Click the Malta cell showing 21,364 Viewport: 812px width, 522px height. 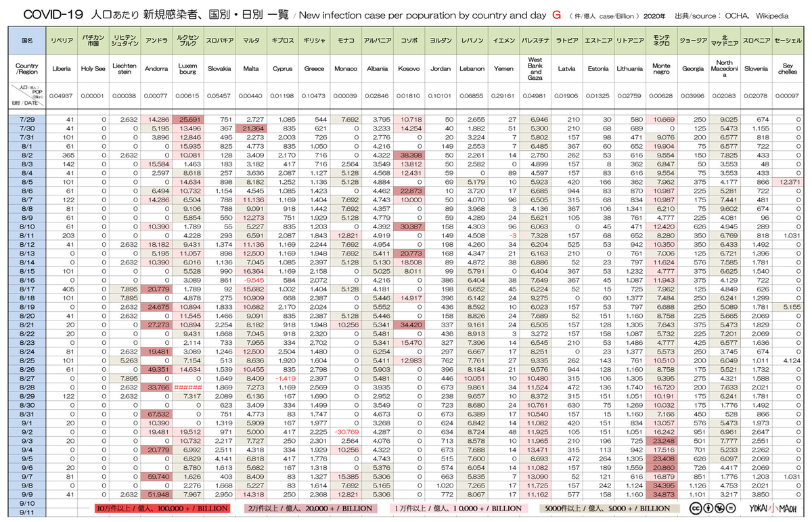pyautogui.click(x=250, y=128)
